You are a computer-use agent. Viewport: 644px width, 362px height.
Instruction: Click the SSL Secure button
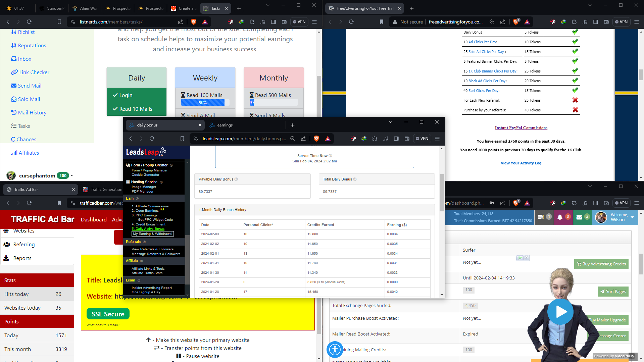pyautogui.click(x=108, y=314)
